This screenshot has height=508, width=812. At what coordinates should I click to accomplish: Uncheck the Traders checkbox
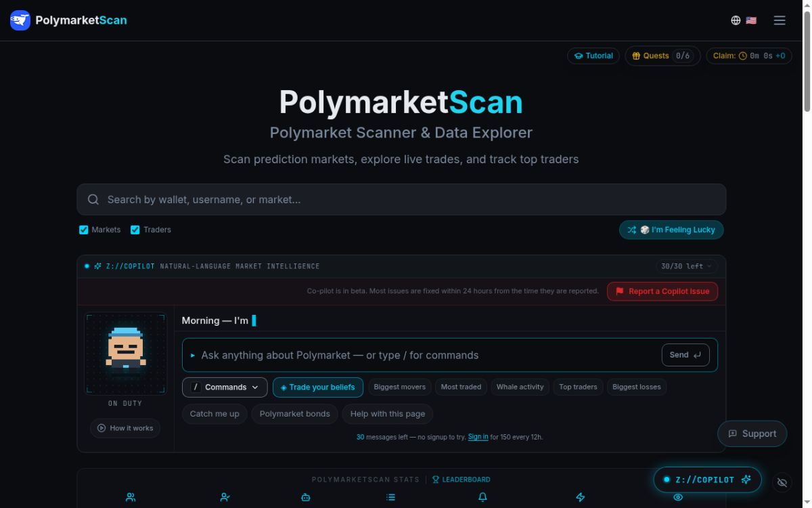135,230
